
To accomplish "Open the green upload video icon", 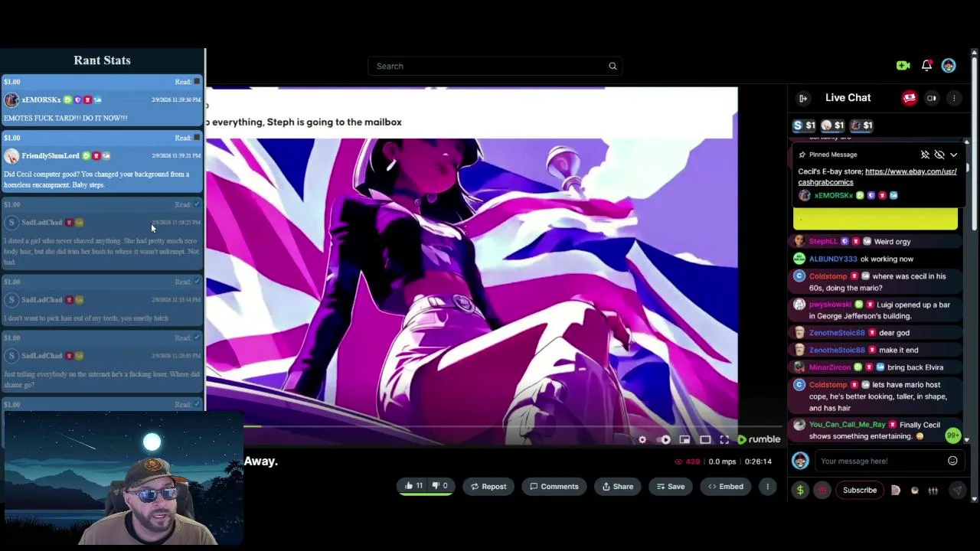I will coord(903,66).
